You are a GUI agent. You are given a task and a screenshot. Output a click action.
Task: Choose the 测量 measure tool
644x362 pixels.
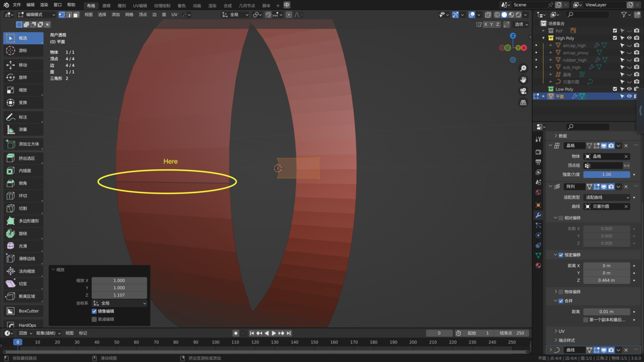click(x=23, y=130)
